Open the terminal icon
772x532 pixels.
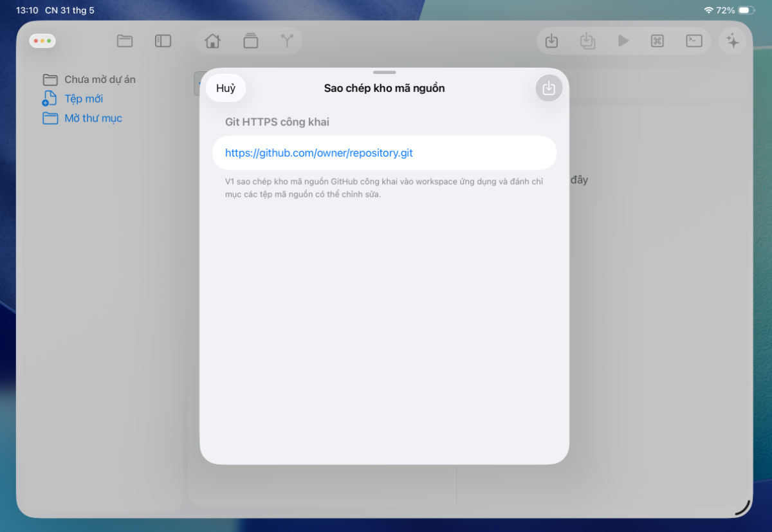(694, 41)
